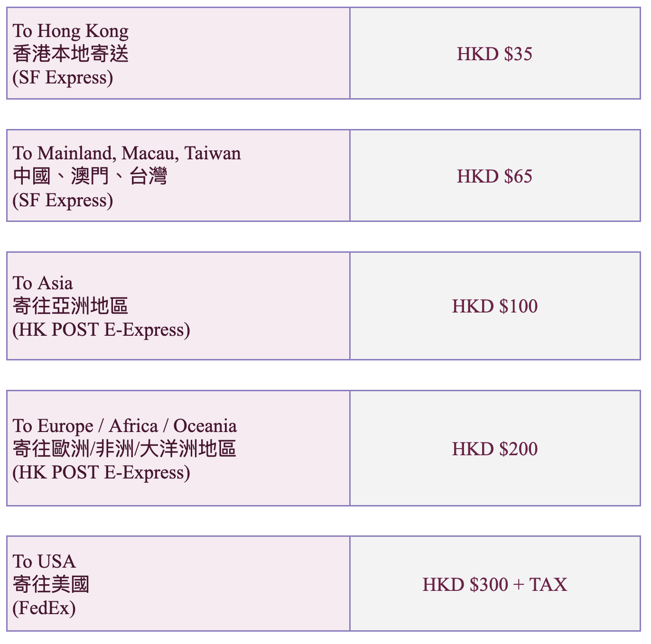Select the Chinese text 寄往歐洲/非洲/大洋洲地區
This screenshot has width=651, height=644.
(x=124, y=449)
